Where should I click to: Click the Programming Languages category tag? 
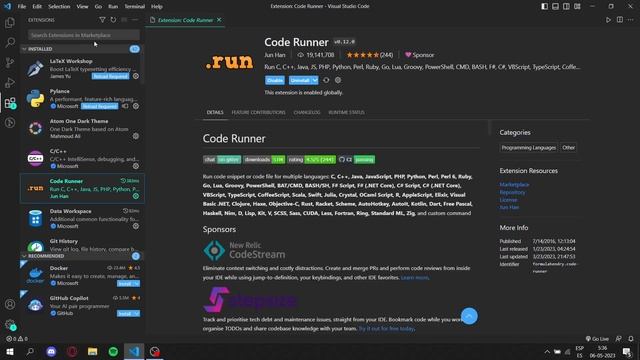click(x=529, y=147)
